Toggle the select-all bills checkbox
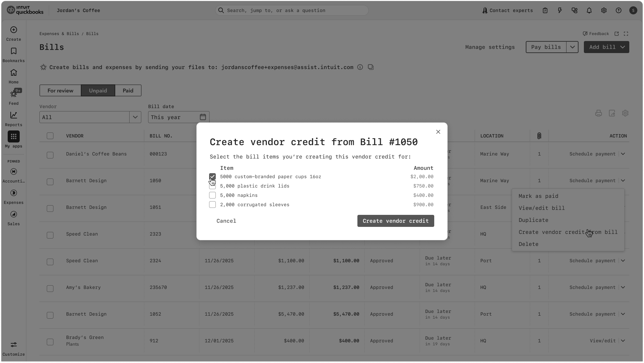 tap(50, 136)
